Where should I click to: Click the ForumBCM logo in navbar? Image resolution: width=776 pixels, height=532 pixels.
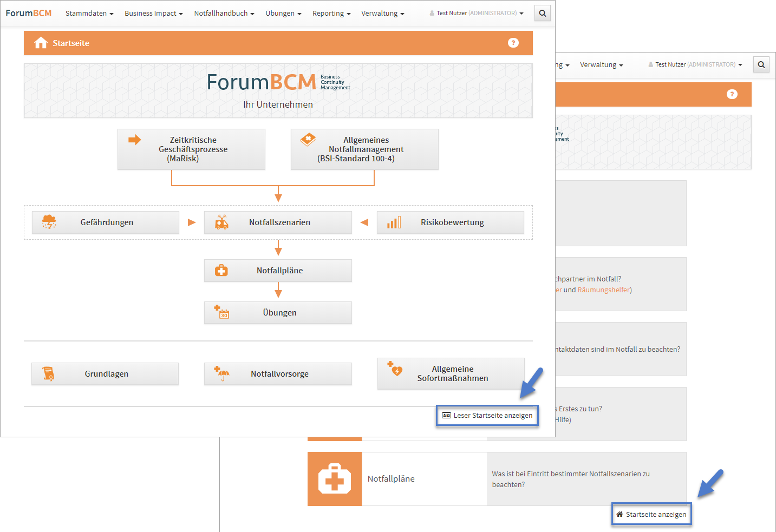point(29,13)
